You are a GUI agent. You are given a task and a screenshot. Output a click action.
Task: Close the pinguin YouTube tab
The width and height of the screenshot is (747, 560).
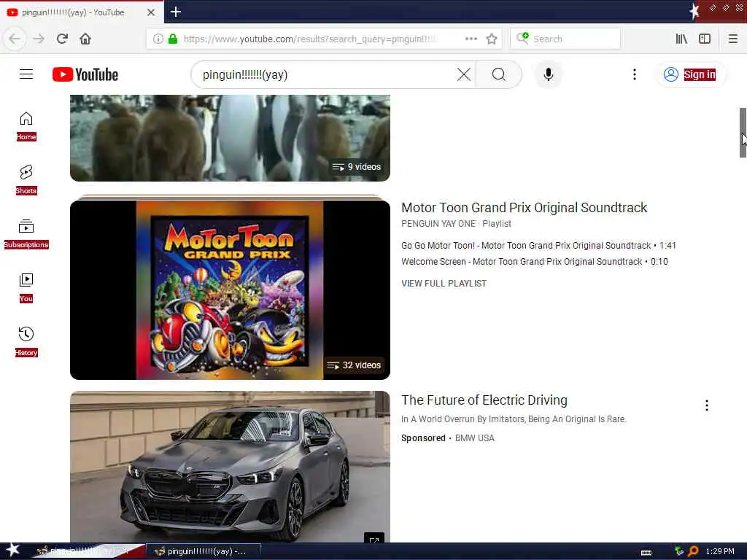point(150,12)
